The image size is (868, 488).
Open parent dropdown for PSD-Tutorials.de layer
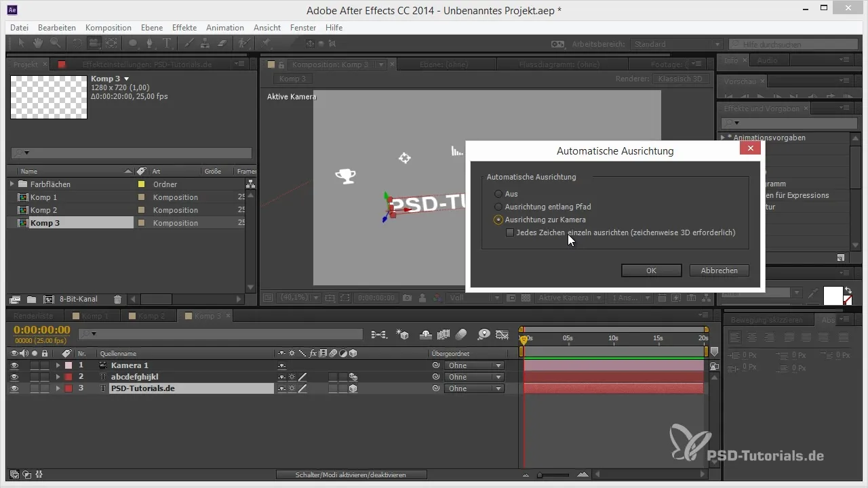[474, 389]
